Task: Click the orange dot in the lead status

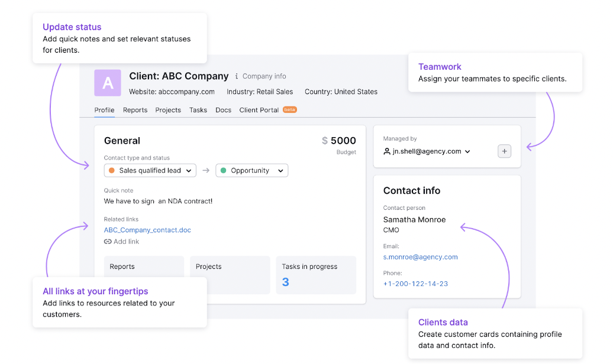Action: pos(111,170)
